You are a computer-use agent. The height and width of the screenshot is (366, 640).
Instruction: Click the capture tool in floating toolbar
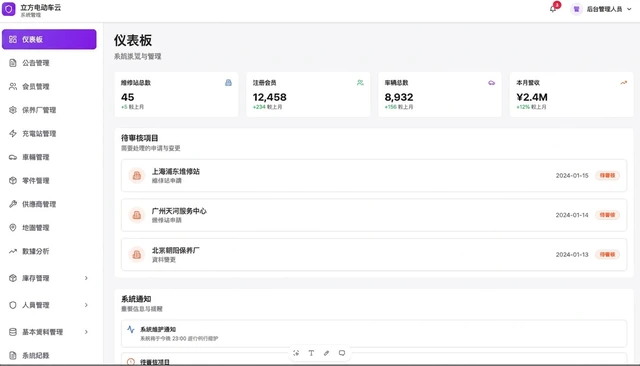296,353
